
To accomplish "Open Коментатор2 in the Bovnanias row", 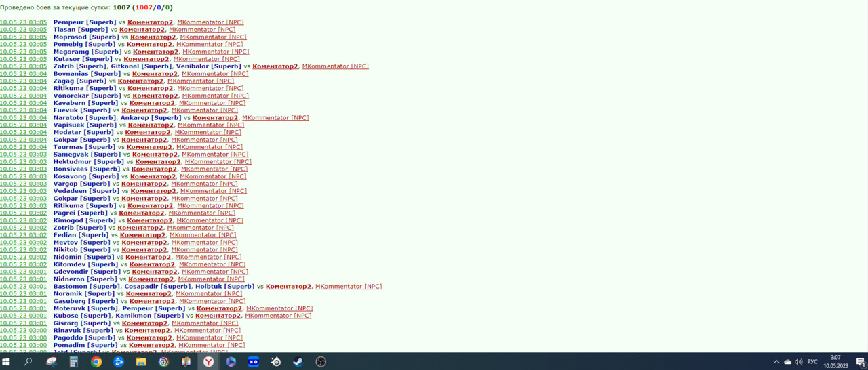I will [155, 74].
